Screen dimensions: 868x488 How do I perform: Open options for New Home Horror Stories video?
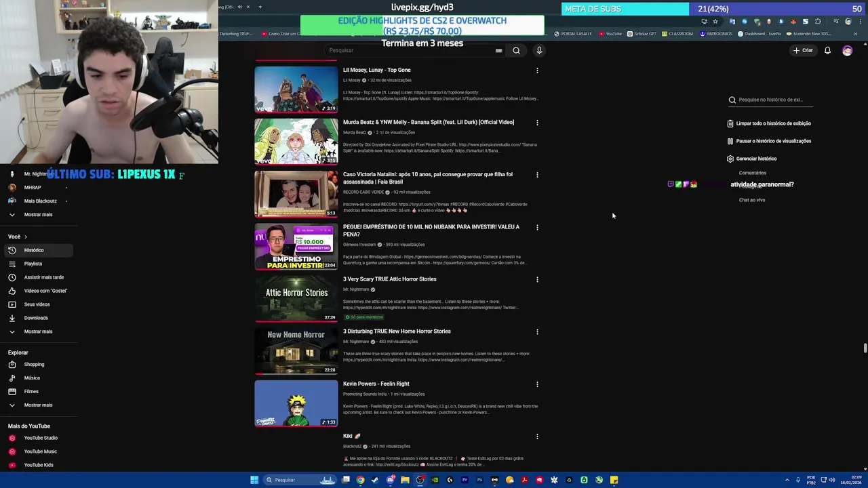click(537, 331)
